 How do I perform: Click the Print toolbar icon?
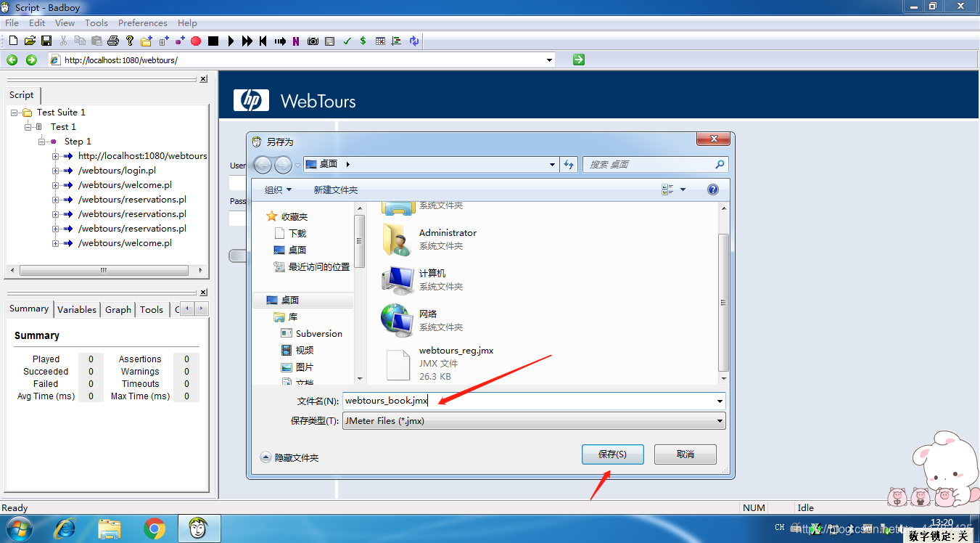(x=113, y=41)
